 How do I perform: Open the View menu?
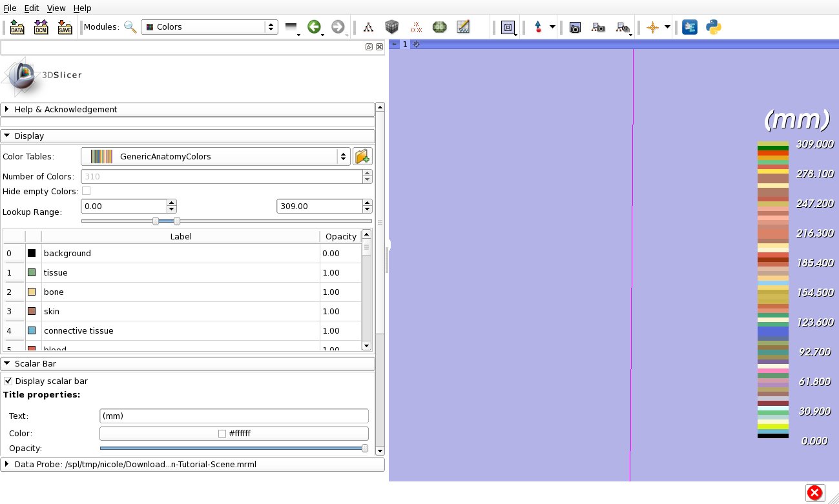pyautogui.click(x=56, y=8)
